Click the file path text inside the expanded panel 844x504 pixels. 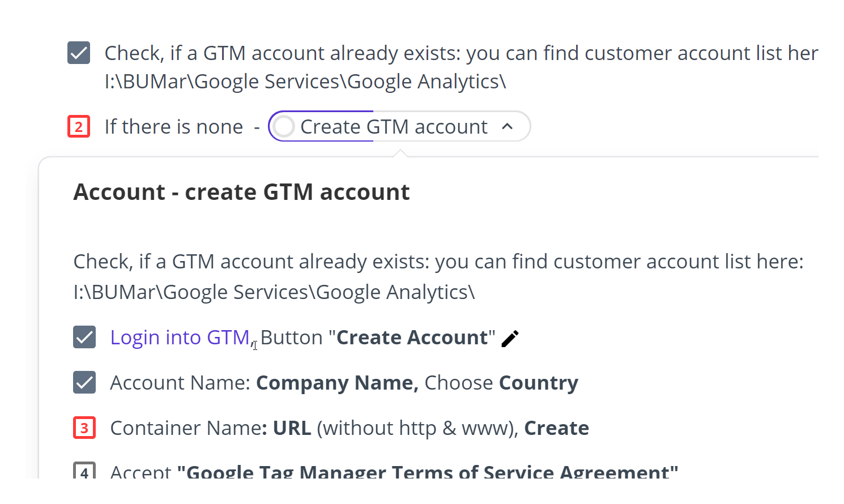(x=274, y=292)
